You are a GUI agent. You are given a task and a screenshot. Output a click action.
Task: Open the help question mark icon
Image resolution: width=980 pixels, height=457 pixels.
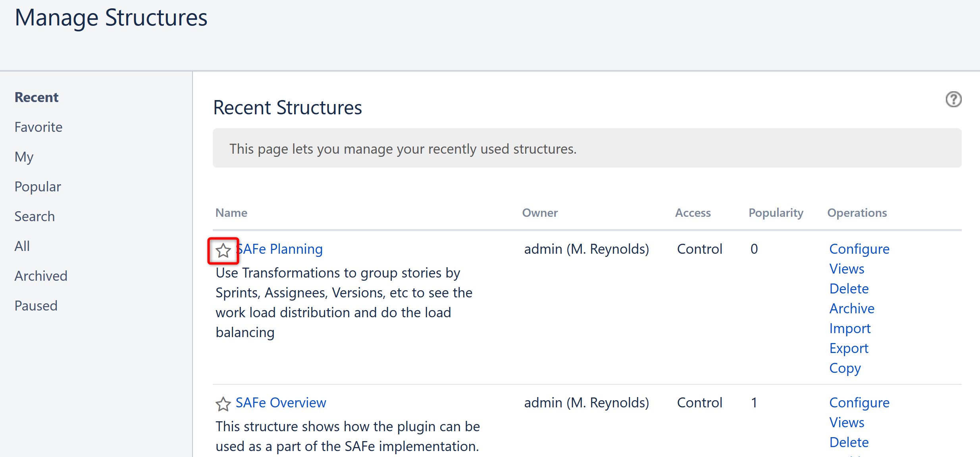click(953, 99)
